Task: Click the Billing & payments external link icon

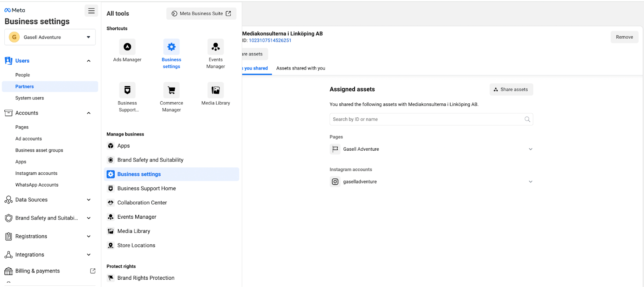Action: pos(93,271)
